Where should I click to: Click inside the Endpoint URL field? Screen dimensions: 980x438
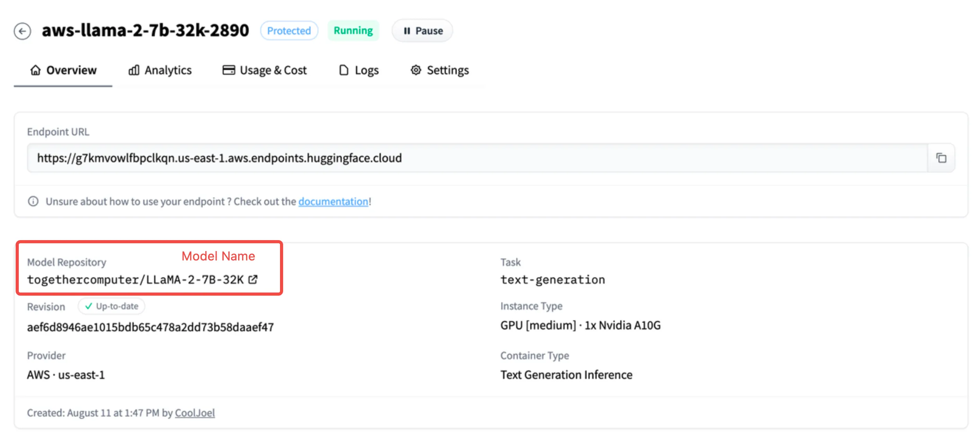pos(469,158)
